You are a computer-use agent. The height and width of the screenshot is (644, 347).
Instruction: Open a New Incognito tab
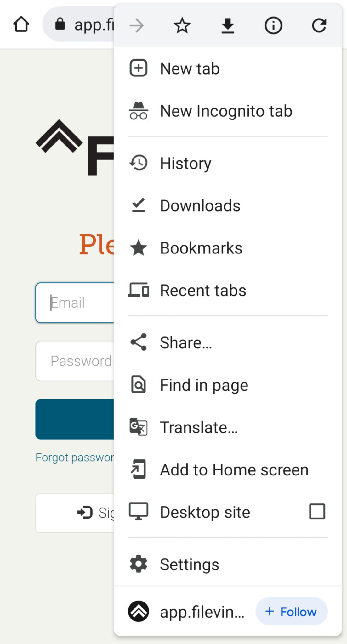(226, 111)
